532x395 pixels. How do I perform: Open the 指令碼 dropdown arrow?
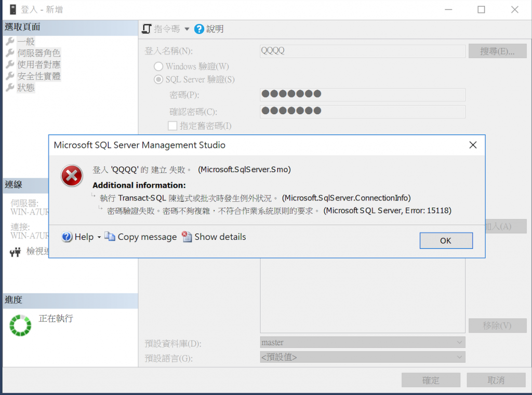(x=187, y=29)
